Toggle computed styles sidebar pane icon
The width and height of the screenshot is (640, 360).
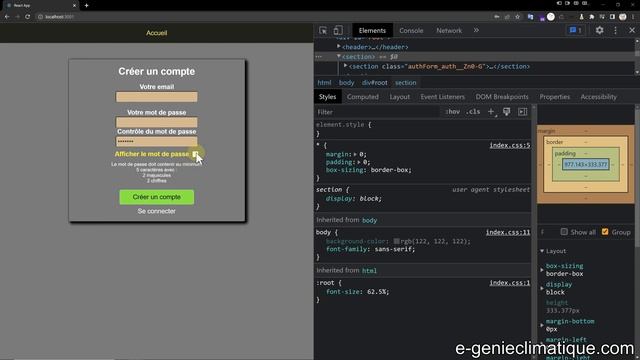coord(522,111)
